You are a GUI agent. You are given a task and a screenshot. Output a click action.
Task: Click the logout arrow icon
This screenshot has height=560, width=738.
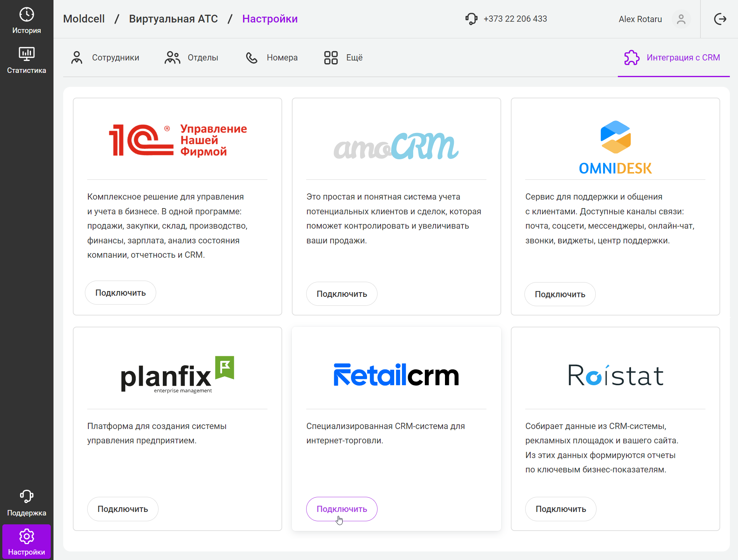click(720, 19)
